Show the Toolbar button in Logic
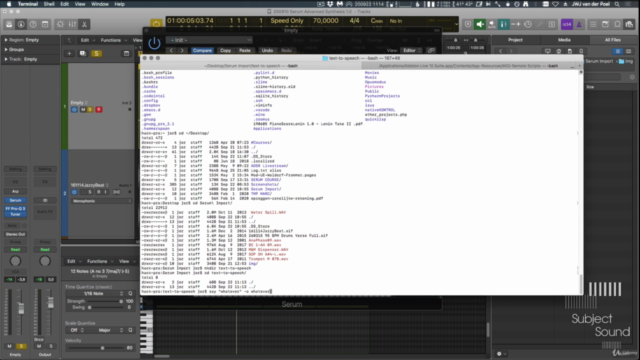This screenshot has width=640, height=360. [45, 24]
